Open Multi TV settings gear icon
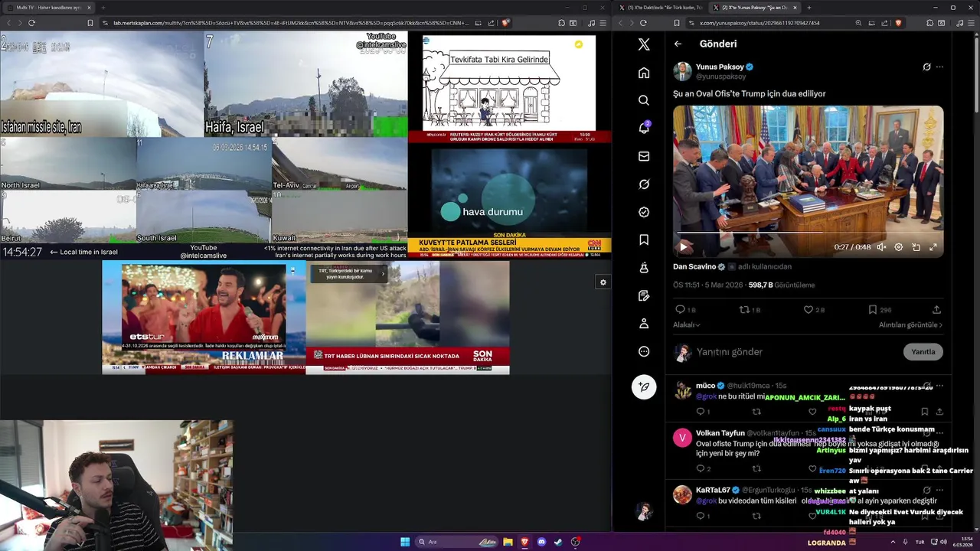Screen dimensions: 980x551 [x=603, y=282]
